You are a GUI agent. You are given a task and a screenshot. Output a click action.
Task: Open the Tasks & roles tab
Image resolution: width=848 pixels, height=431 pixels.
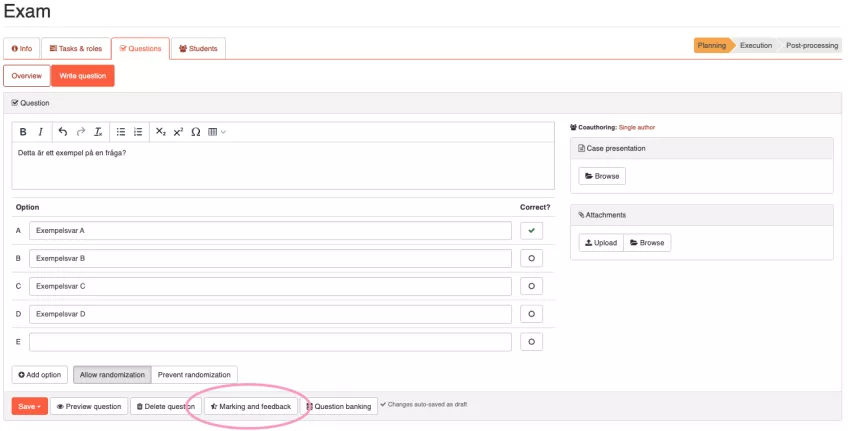click(x=76, y=49)
